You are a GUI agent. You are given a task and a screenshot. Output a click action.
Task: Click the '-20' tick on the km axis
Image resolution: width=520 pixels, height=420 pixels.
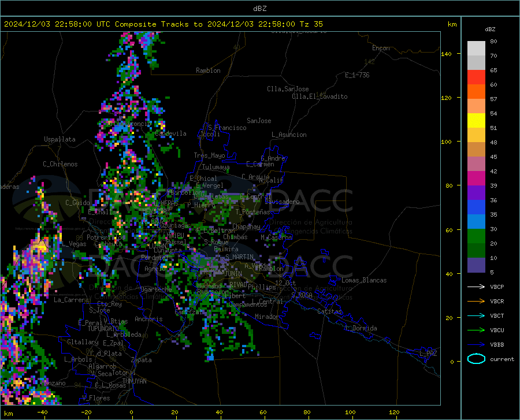(x=86, y=412)
